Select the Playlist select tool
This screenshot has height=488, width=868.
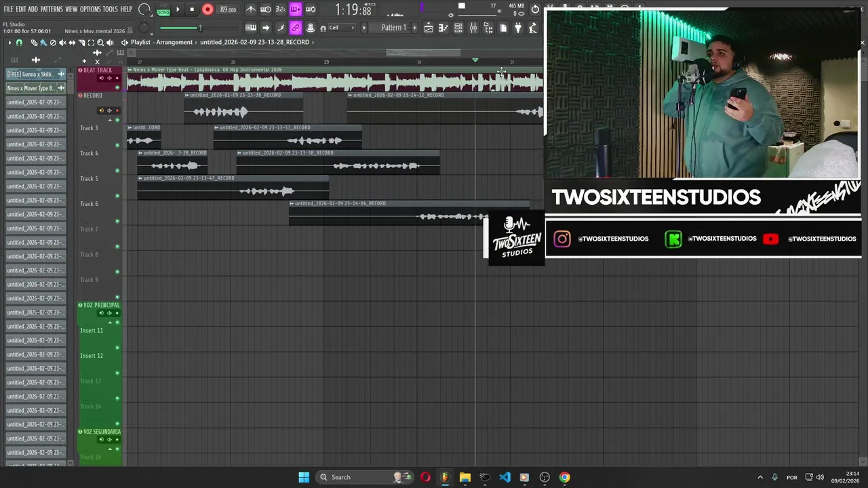(91, 43)
